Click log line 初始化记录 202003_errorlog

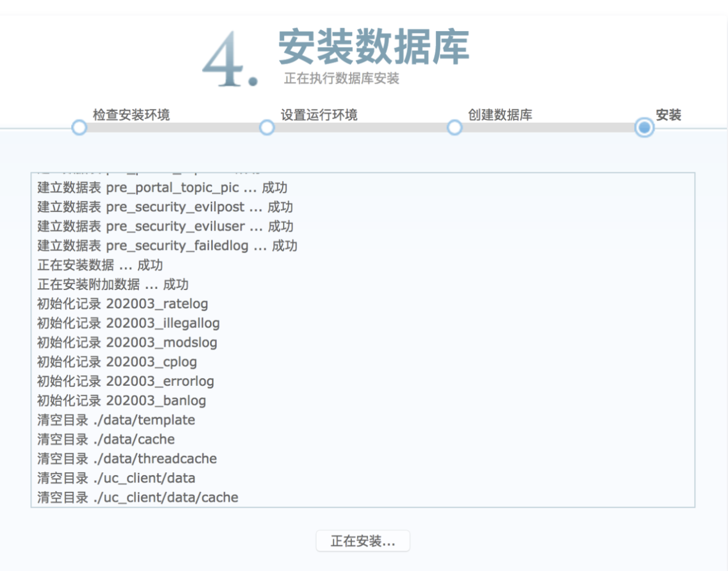(x=125, y=381)
